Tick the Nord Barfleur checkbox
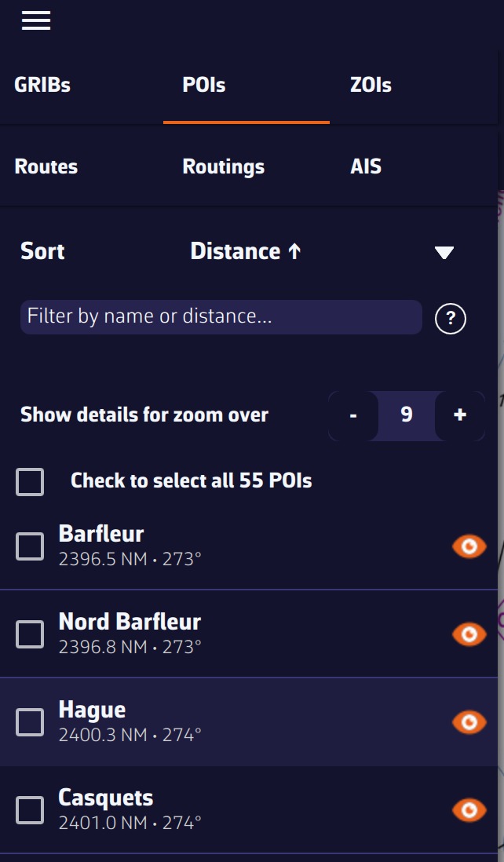The height and width of the screenshot is (862, 504). [30, 634]
